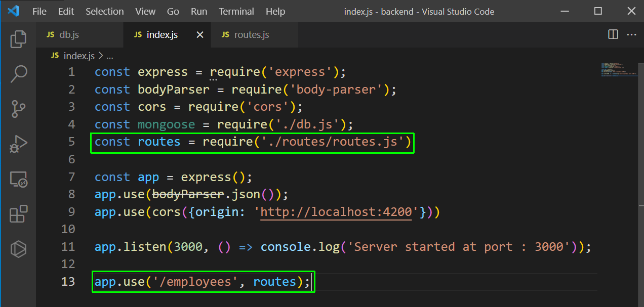This screenshot has height=307, width=644.
Task: Click line number 1 in the gutter
Action: [71, 72]
